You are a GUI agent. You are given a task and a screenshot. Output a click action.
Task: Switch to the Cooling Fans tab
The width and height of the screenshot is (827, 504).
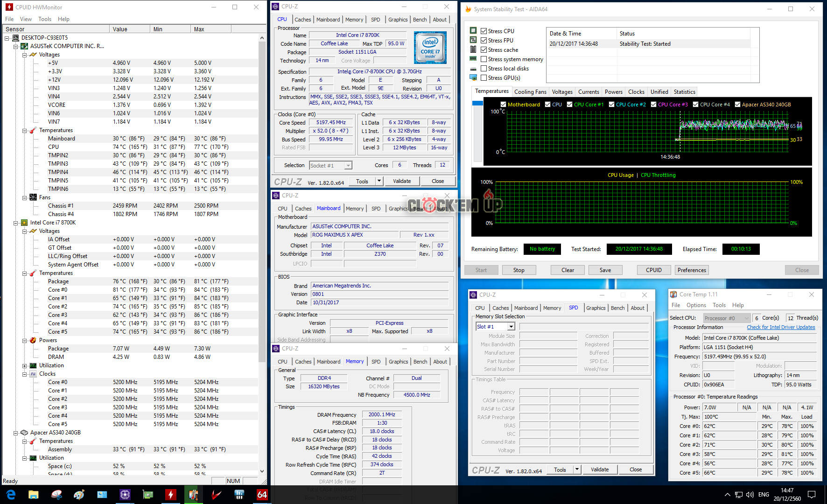pyautogui.click(x=530, y=92)
